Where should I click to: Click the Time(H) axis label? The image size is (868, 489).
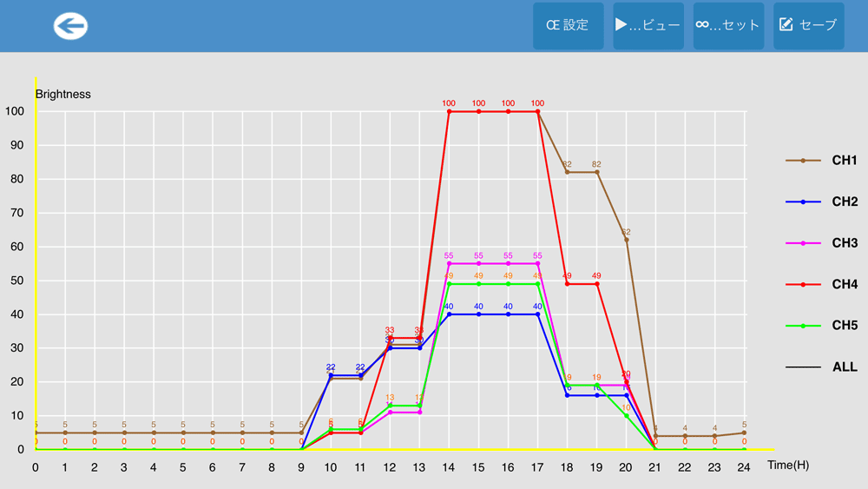[x=788, y=466]
